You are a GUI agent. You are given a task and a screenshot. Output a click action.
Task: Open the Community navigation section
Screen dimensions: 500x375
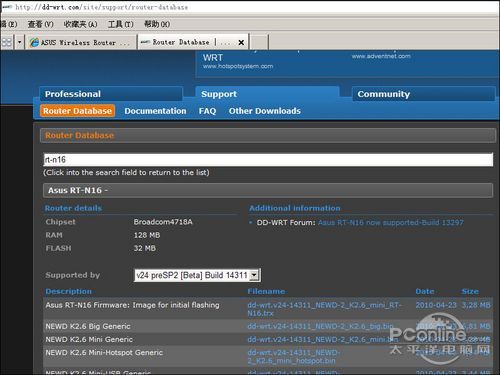[x=424, y=94]
